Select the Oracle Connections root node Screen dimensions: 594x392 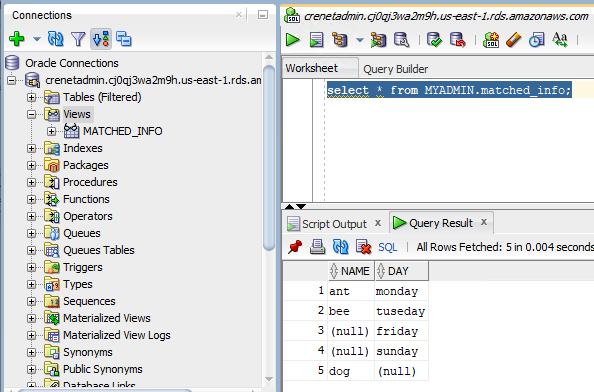pos(72,63)
